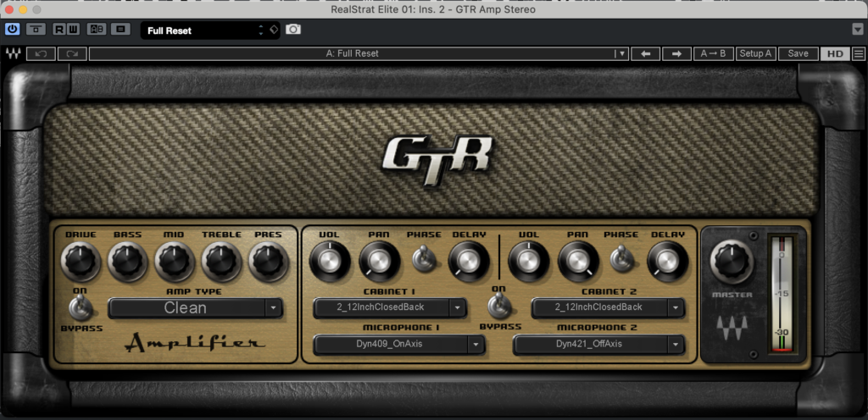Expand Microphone 1 Dyn409_OnAxis dropdown

coord(398,345)
